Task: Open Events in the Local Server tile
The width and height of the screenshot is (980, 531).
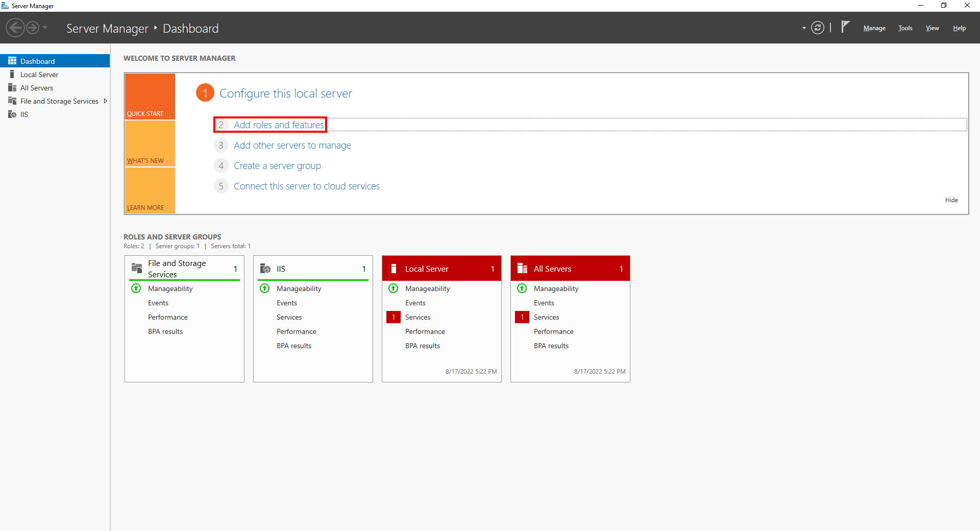Action: coord(415,303)
